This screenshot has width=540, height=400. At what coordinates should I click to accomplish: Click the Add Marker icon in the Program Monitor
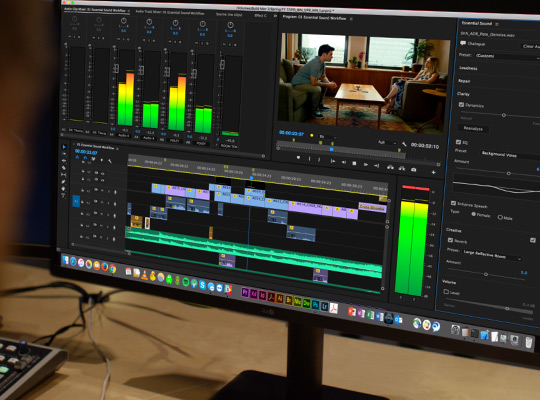click(298, 157)
